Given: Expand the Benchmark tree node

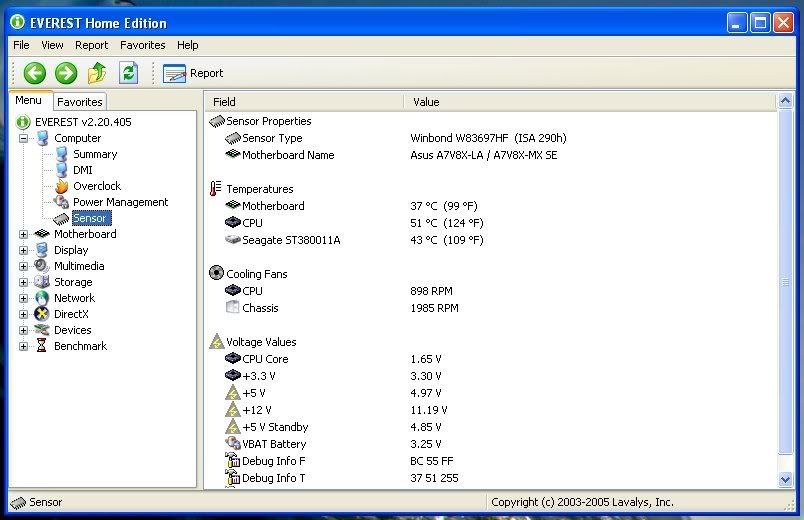Looking at the screenshot, I should (x=23, y=346).
